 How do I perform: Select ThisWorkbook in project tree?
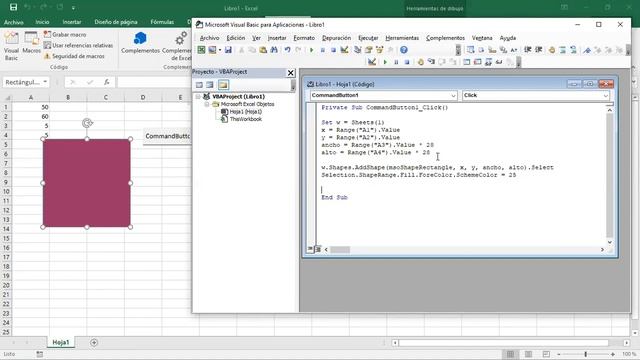click(x=246, y=119)
